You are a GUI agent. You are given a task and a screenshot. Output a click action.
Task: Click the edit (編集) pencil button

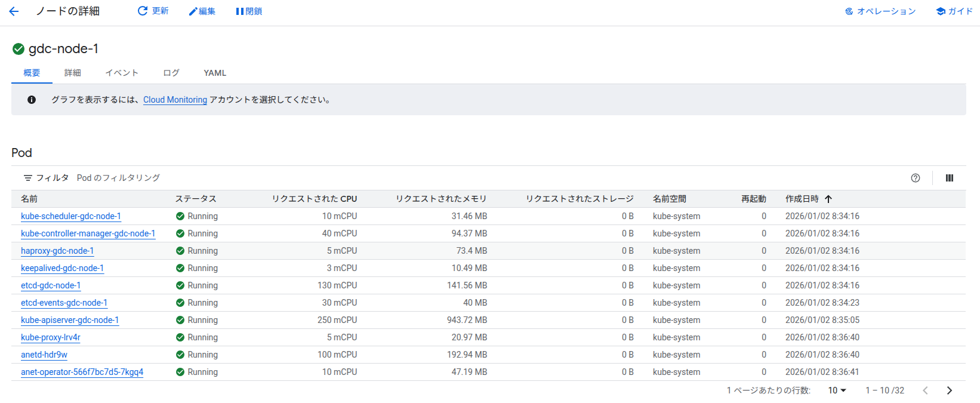click(x=202, y=11)
